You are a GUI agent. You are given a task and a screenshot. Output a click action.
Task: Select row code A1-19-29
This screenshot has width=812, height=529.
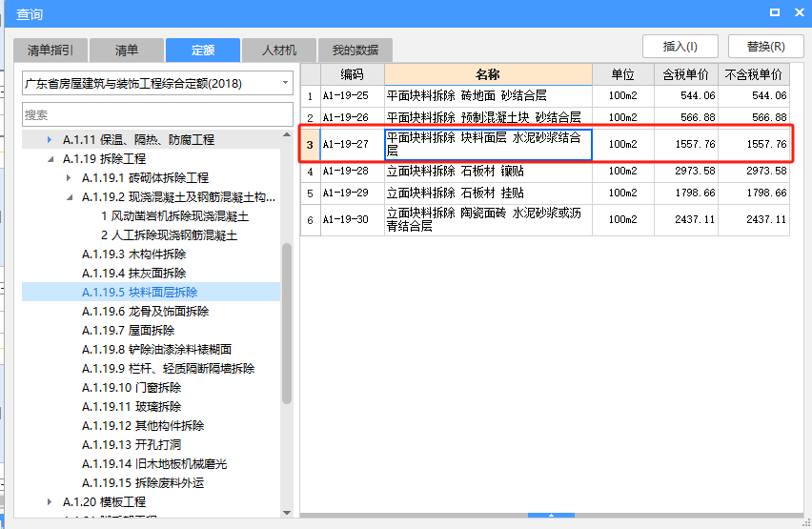pyautogui.click(x=352, y=193)
